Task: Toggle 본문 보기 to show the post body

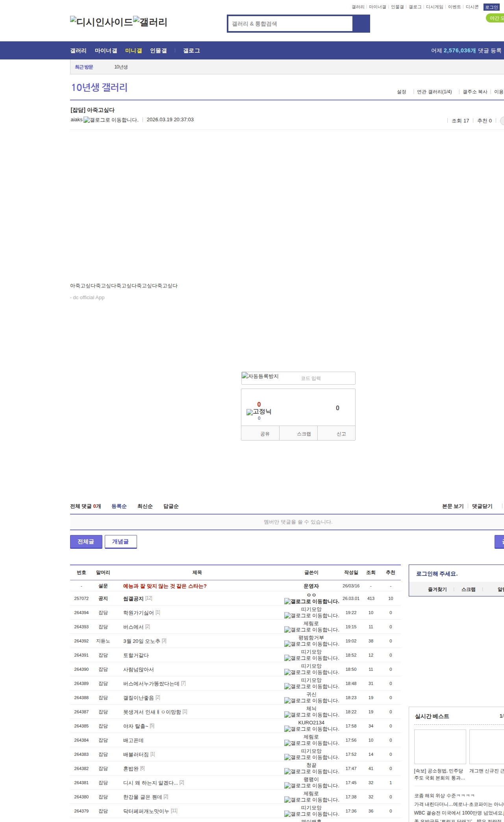Action: (452, 506)
